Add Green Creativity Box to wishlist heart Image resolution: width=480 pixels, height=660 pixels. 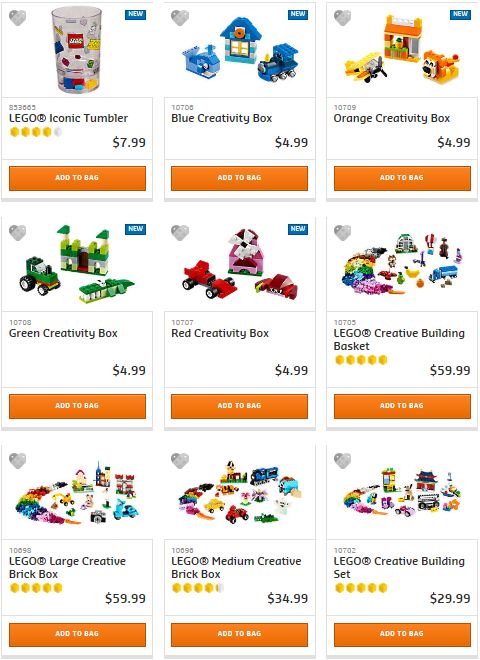click(x=17, y=233)
